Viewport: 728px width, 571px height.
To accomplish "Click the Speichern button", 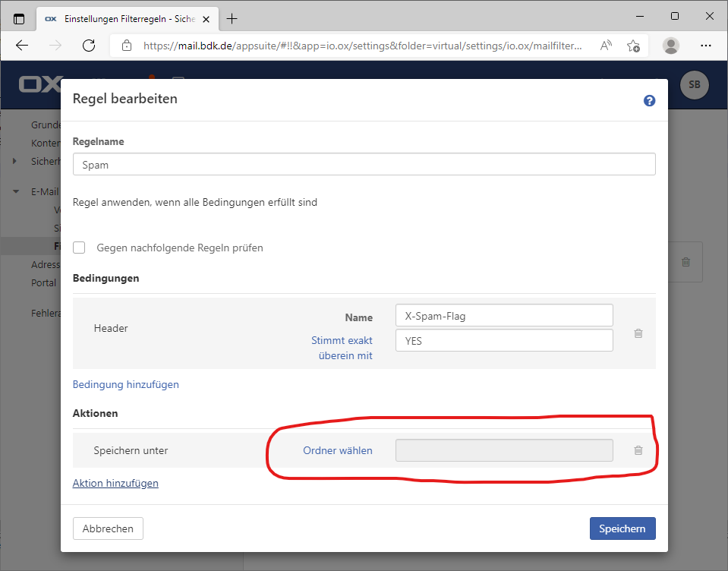I will point(622,528).
